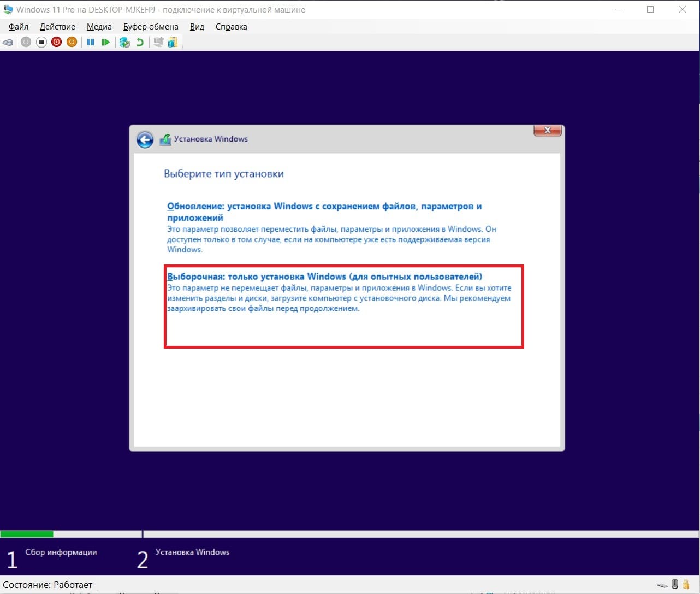Viewport: 700px width, 594px height.
Task: Maximize the virtual machine connection window
Action: 650,9
